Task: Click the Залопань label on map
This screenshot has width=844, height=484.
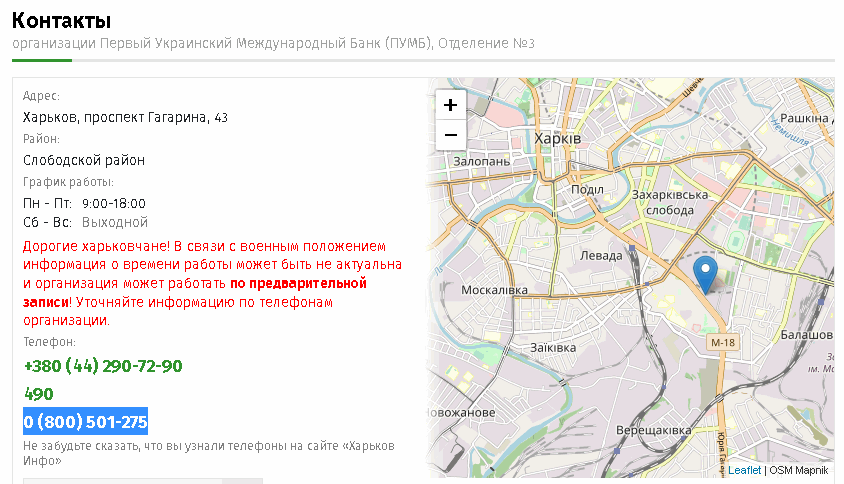Action: click(481, 161)
